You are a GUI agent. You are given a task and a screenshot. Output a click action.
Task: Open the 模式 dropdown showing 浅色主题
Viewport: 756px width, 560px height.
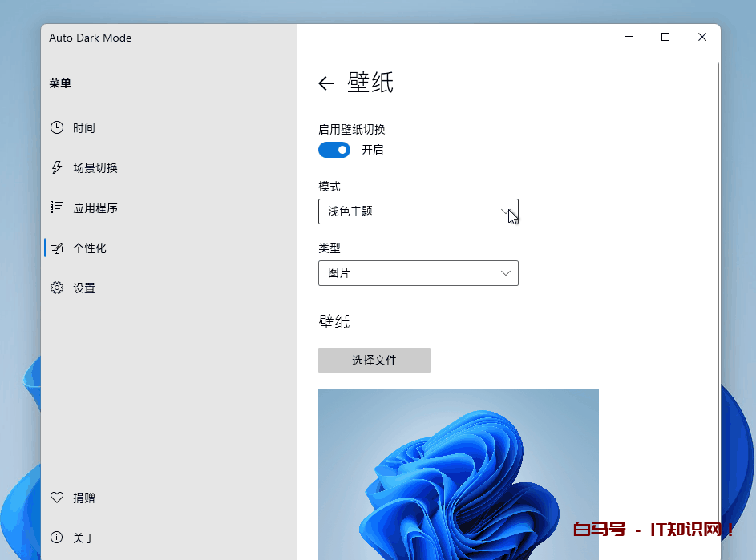click(418, 212)
